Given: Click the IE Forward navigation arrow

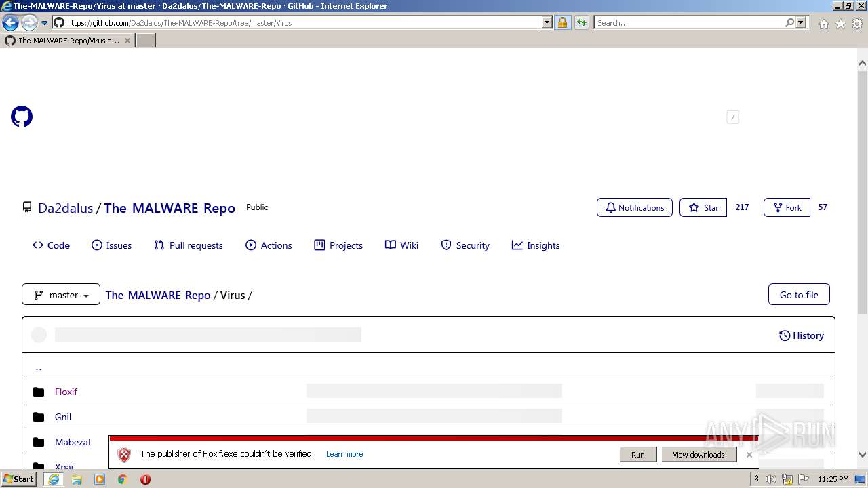Looking at the screenshot, I should tap(28, 22).
